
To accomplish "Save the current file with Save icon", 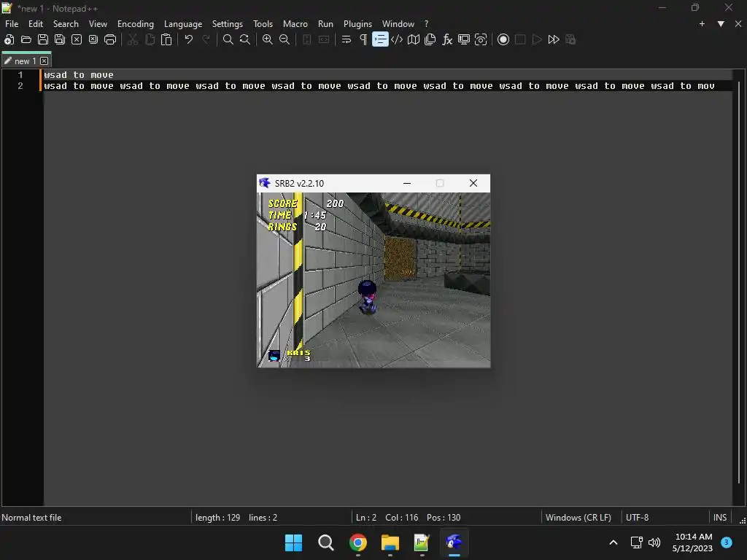I will [x=43, y=39].
